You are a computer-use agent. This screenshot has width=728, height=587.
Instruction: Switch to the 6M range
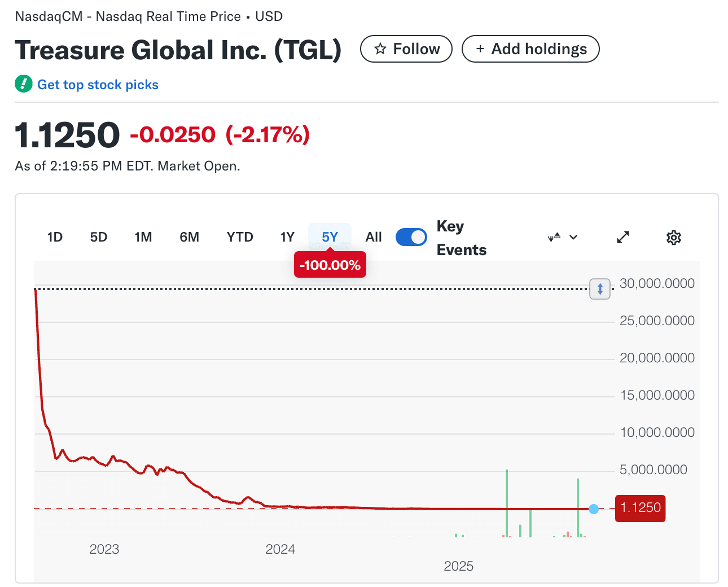[x=190, y=237]
